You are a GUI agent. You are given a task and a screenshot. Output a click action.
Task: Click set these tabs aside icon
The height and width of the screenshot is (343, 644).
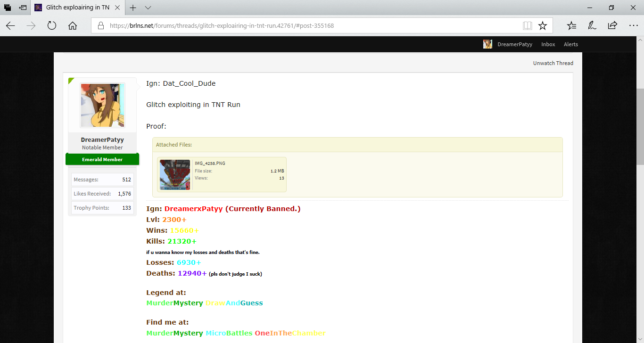tap(23, 8)
